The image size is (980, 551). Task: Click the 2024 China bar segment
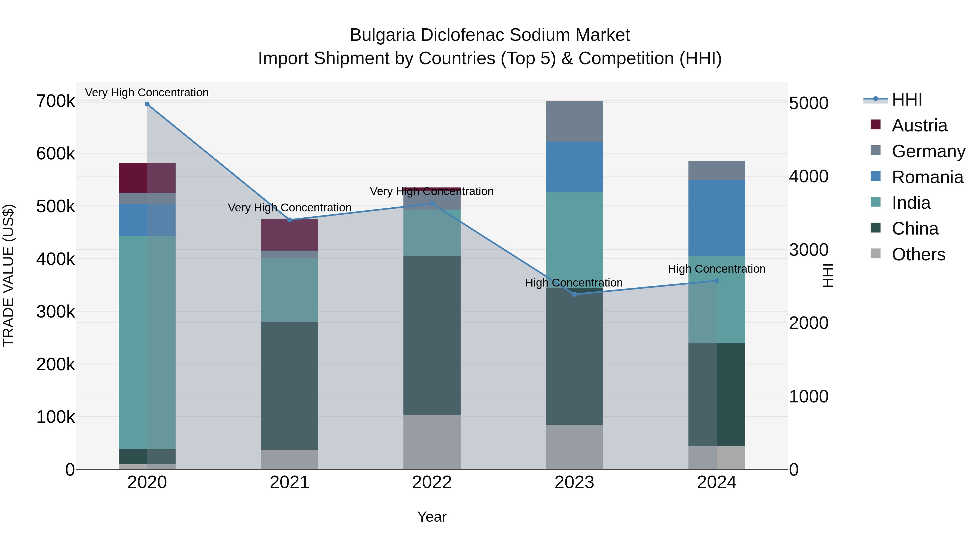click(717, 395)
